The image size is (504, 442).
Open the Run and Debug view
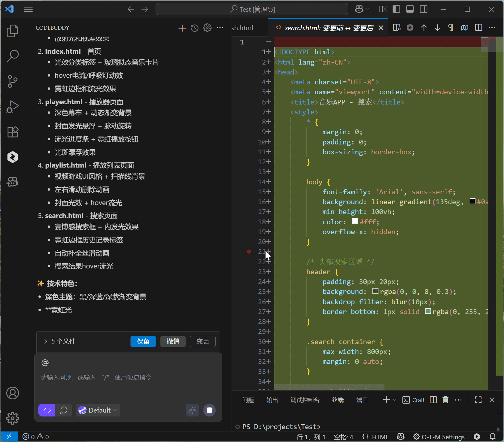pyautogui.click(x=12, y=107)
